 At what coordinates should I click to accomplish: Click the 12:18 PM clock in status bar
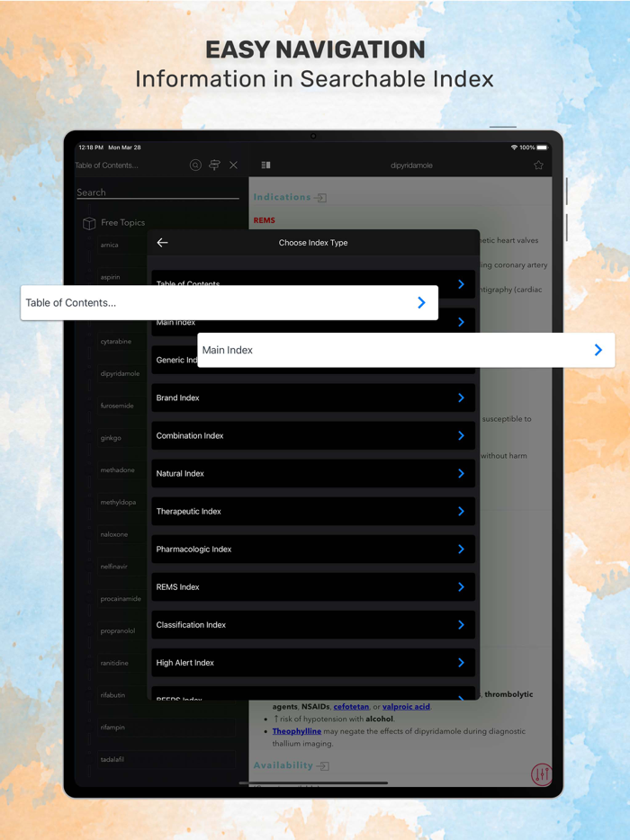91,147
